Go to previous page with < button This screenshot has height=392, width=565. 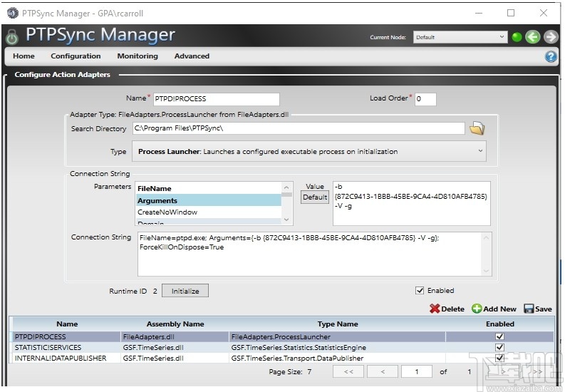[x=383, y=371]
